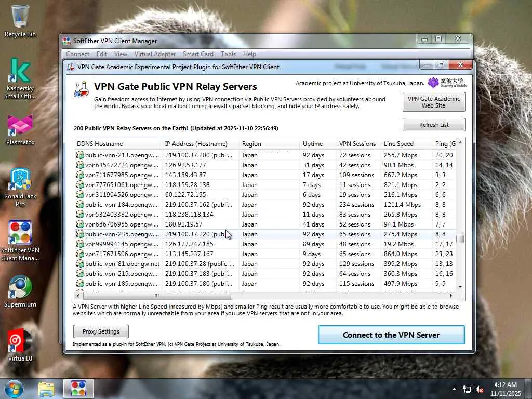Select the 864.0 Mbps line speed cell
The height and width of the screenshot is (399, 532).
pyautogui.click(x=401, y=254)
